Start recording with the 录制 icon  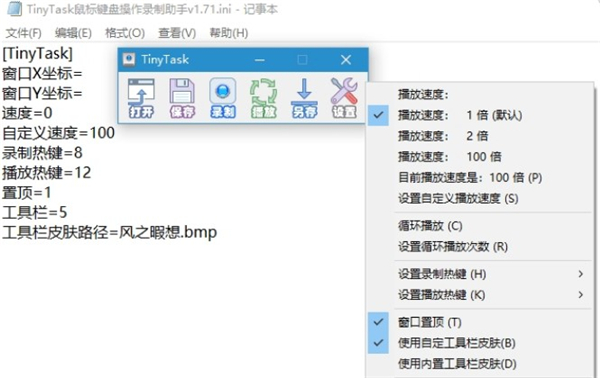(x=223, y=98)
